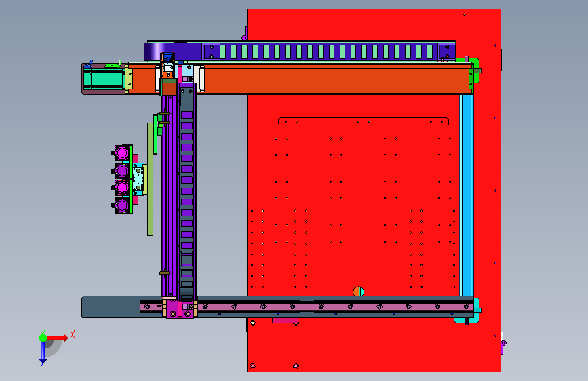
Task: Select the cyan vertical guide rail
Action: coord(467,195)
